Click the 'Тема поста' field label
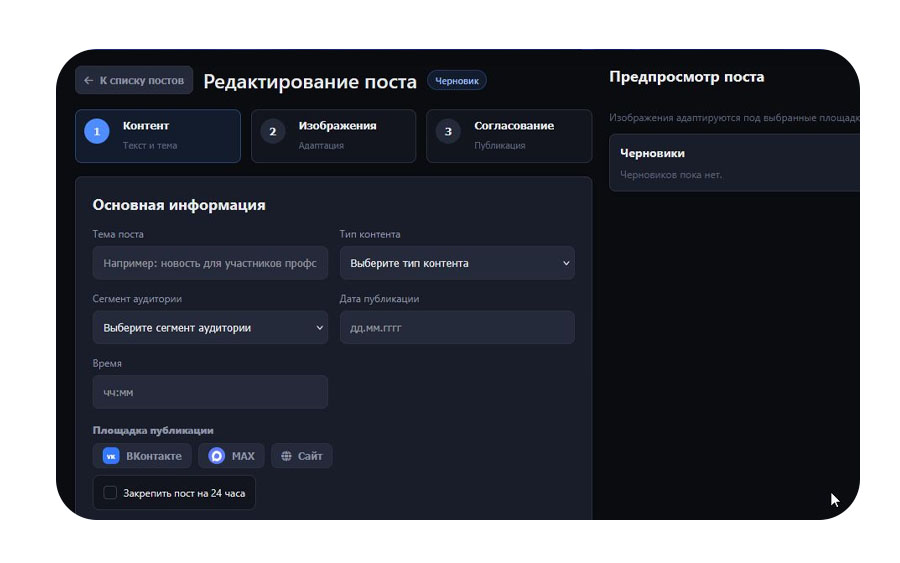Screen dimensions: 900x563 (118, 234)
